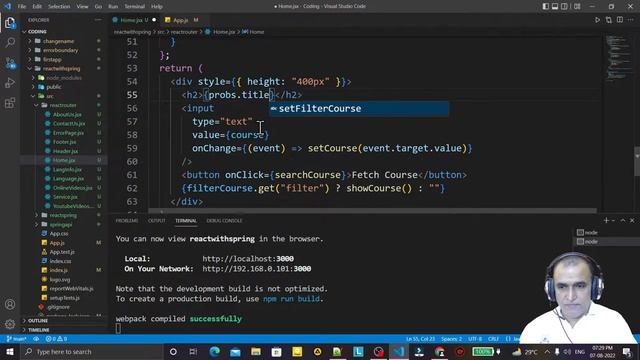Click the main branch status bar item
The width and height of the screenshot is (640, 360).
click(17, 339)
